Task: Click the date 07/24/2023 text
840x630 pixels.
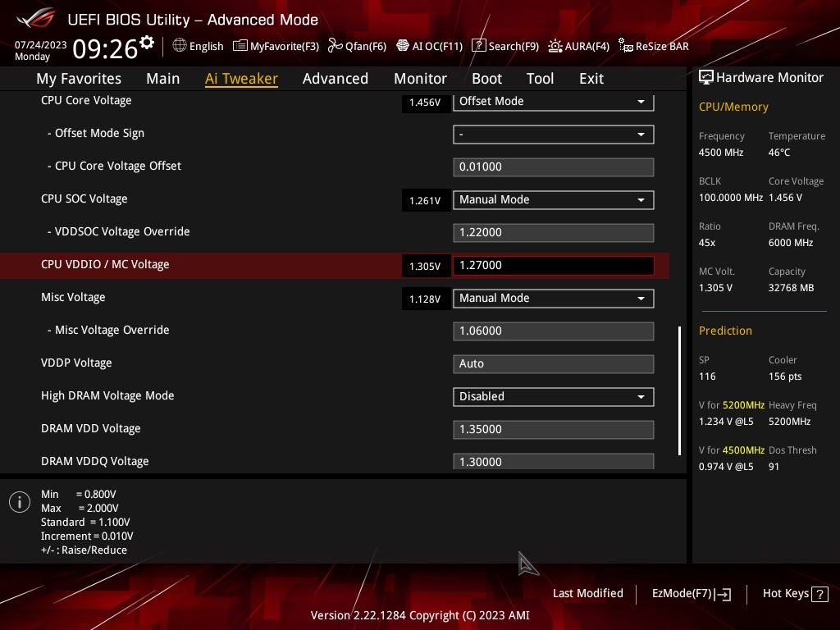Action: 41,45
